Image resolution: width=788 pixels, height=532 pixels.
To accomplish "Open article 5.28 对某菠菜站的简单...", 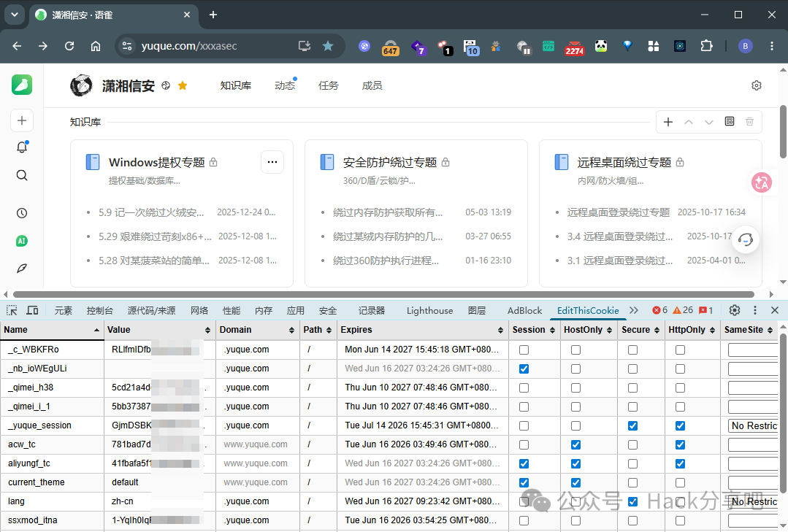I will click(x=154, y=261).
